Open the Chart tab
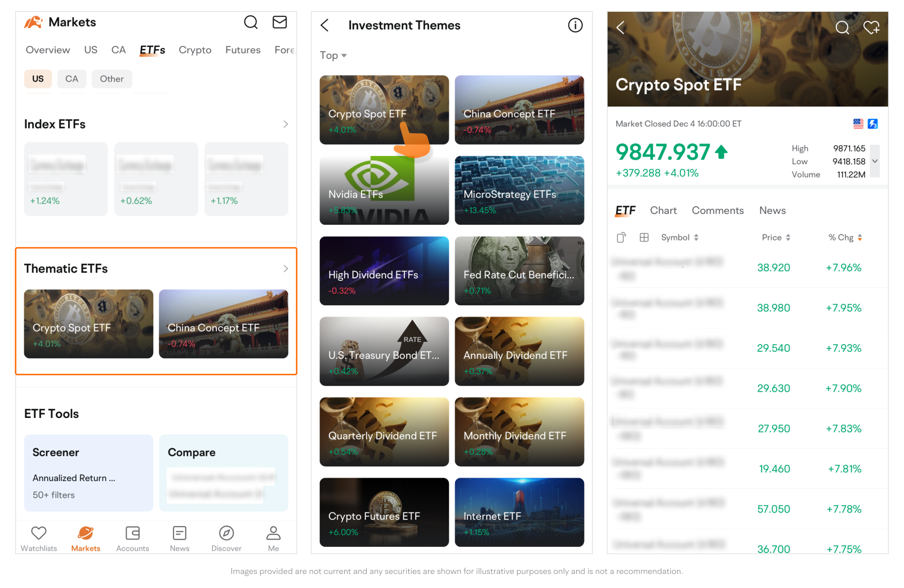Viewport: 904px width, 588px height. [663, 211]
